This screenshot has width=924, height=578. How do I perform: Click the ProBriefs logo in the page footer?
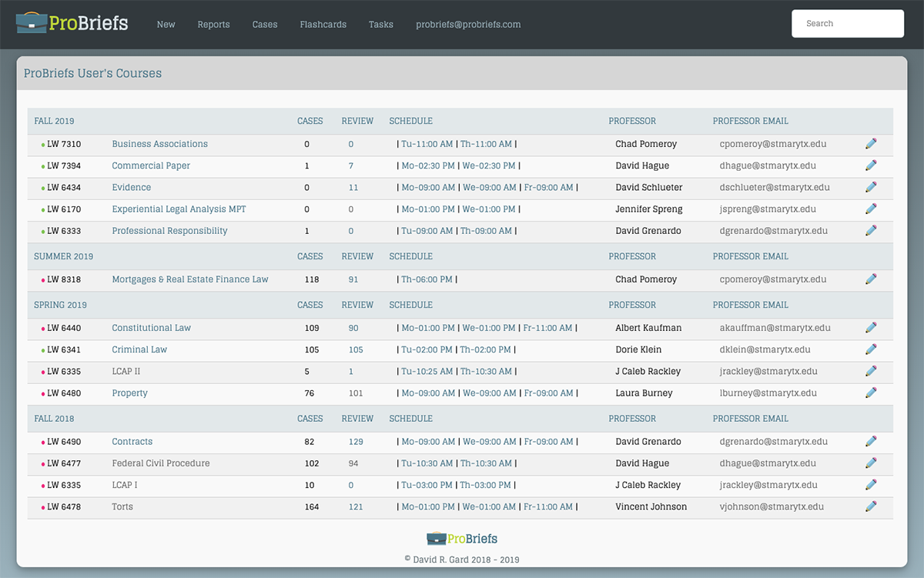462,538
